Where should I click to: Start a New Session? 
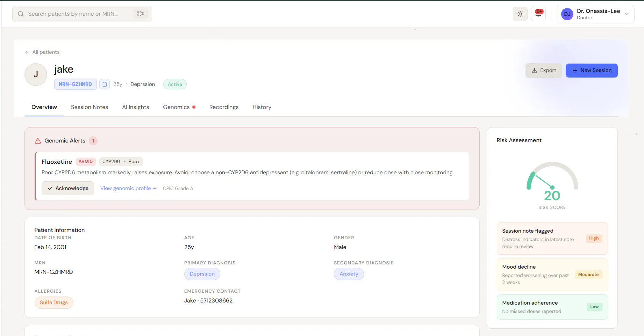tap(592, 71)
